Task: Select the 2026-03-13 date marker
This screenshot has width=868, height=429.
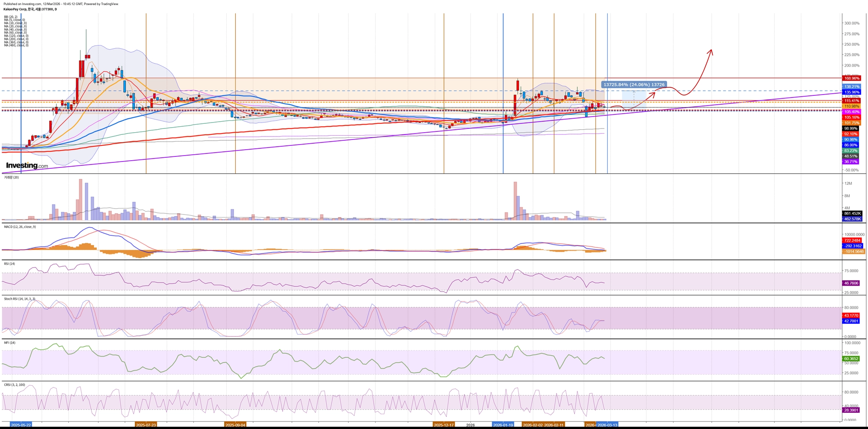Action: point(607,425)
